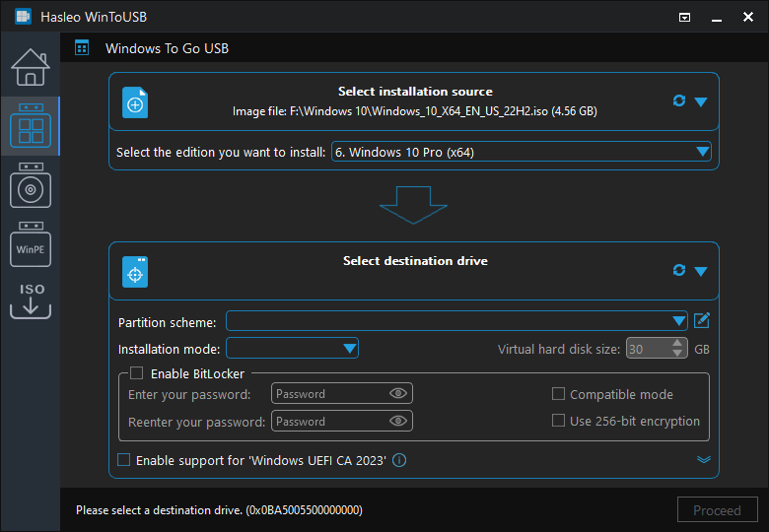Open the title bar menu dropdown icon
Image resolution: width=769 pixels, height=532 pixels.
pyautogui.click(x=684, y=18)
